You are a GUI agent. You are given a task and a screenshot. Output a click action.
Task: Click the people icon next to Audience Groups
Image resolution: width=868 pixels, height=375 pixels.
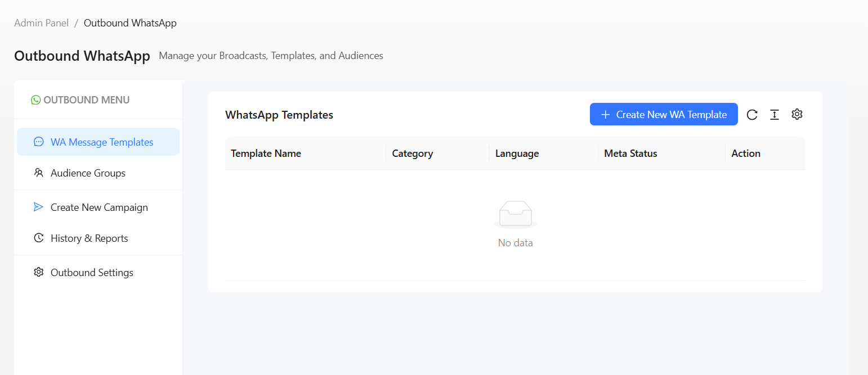click(38, 173)
